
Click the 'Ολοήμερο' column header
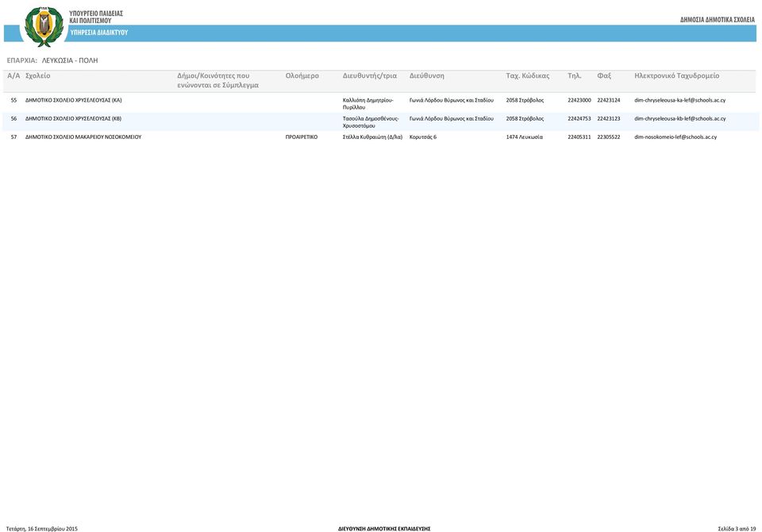[x=302, y=76]
